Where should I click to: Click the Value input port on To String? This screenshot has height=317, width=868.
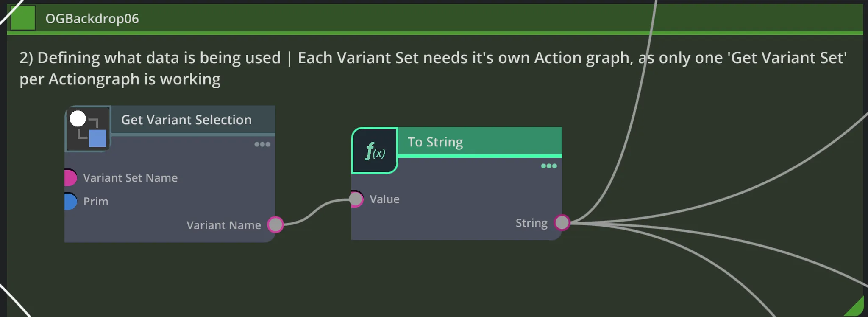(x=356, y=199)
